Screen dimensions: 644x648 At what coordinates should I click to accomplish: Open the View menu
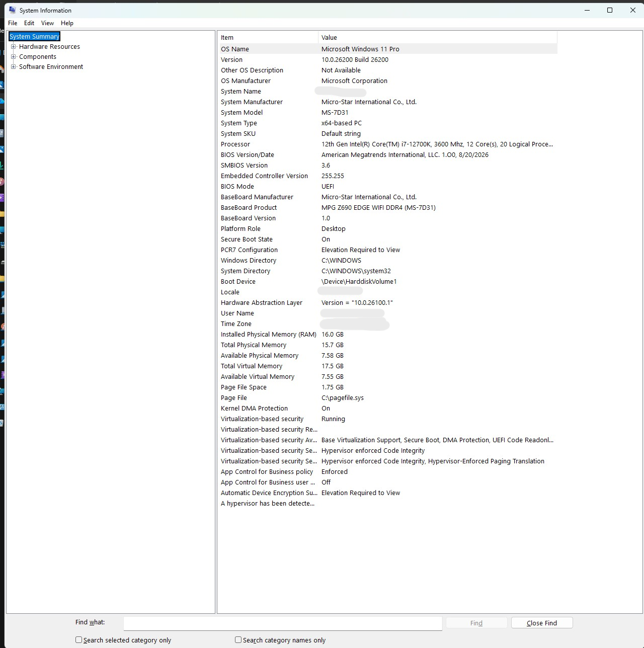[47, 23]
